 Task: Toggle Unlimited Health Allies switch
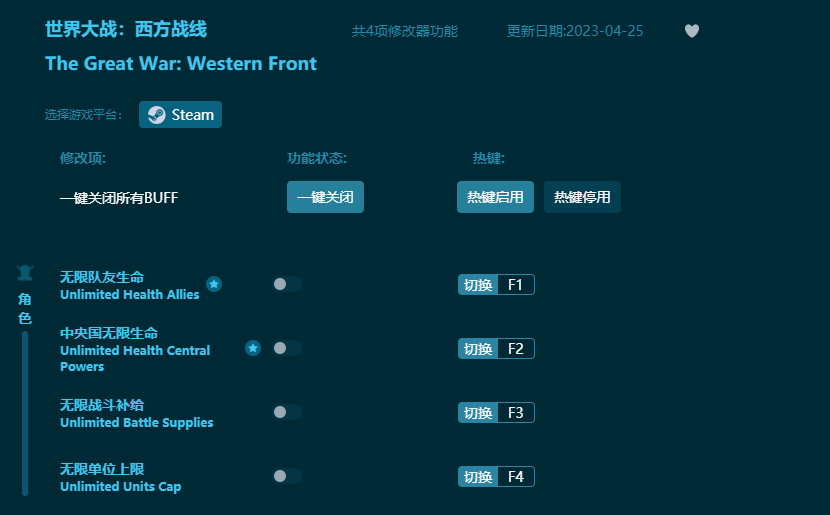pos(287,284)
